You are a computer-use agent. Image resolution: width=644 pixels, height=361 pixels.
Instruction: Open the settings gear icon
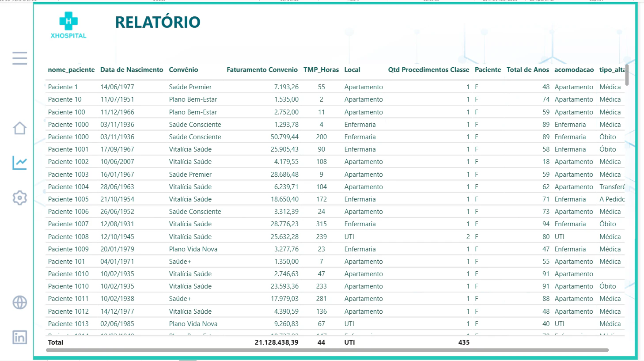19,198
